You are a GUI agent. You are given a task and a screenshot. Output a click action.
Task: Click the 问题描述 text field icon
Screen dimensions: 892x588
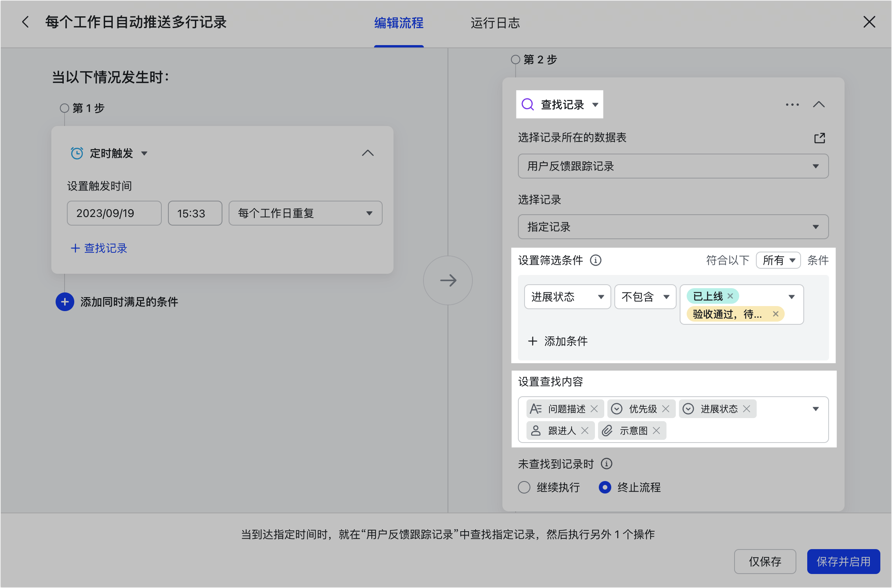pyautogui.click(x=536, y=409)
